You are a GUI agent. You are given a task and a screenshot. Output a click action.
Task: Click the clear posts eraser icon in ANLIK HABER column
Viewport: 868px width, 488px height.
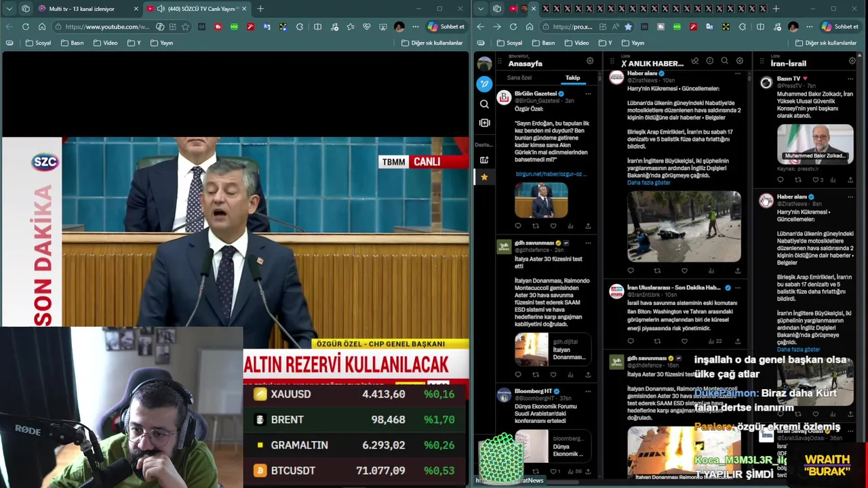(x=695, y=60)
